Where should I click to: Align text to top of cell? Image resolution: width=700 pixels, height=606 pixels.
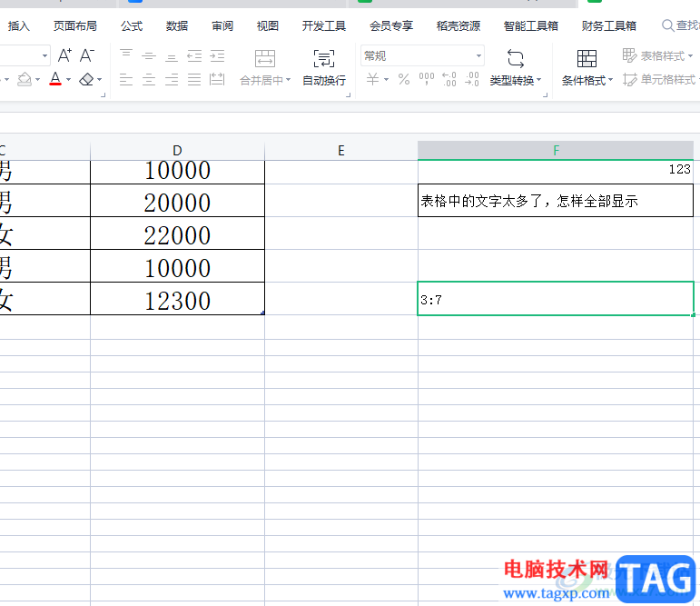click(126, 55)
